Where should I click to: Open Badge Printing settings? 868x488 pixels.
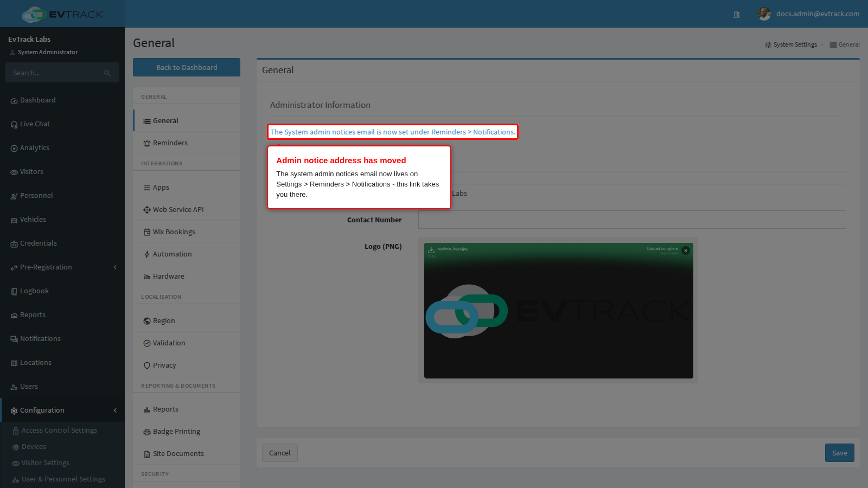tap(187, 432)
